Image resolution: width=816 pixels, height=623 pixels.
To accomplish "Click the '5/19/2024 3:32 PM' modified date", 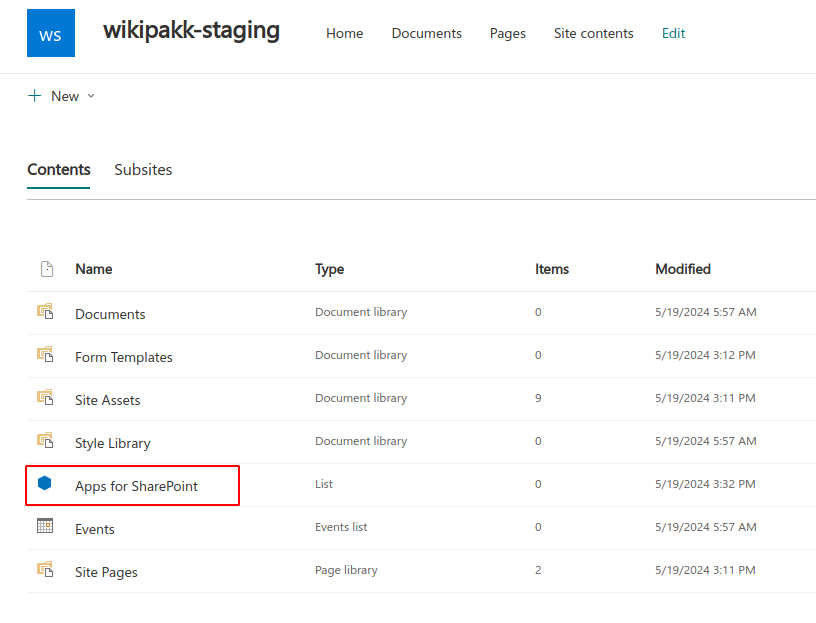I will 705,484.
